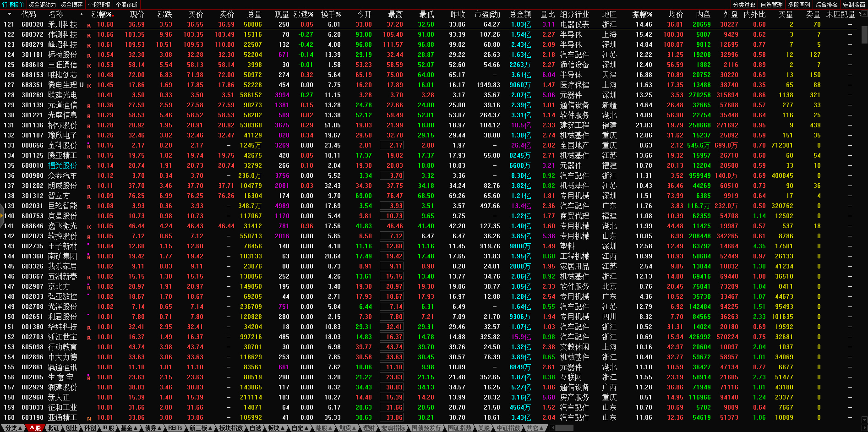Image resolution: width=868 pixels, height=432 pixels.
Task: Sort by 量比 column header
Action: pos(547,14)
